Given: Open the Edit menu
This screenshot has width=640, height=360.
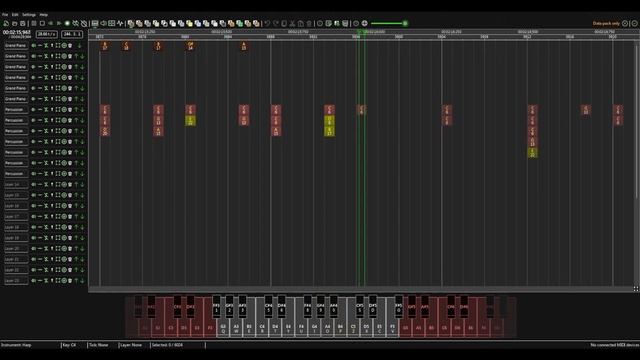Looking at the screenshot, I should [15, 15].
